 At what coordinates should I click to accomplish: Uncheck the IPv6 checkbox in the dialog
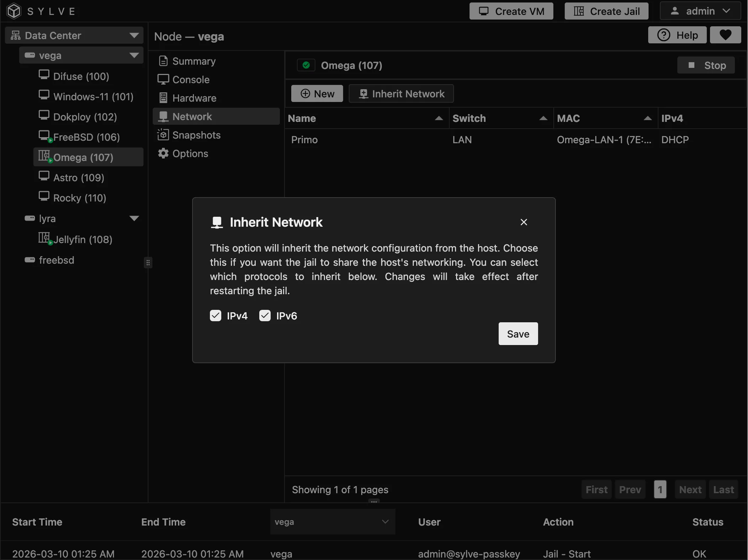click(x=265, y=316)
